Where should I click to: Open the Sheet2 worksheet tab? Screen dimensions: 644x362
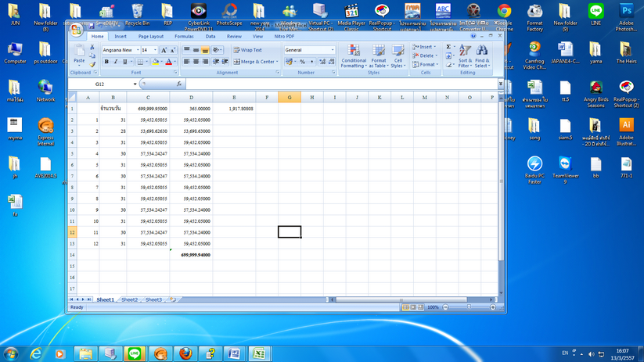(x=129, y=299)
